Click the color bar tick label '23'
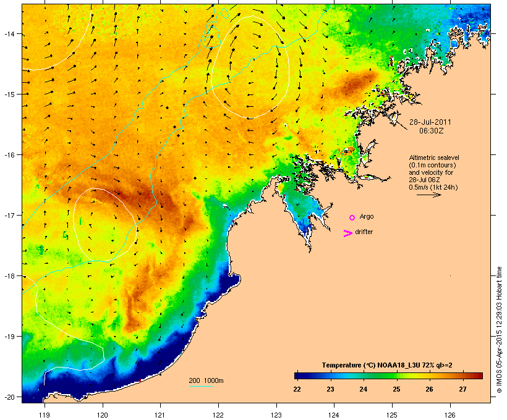The image size is (507, 420). [x=330, y=389]
